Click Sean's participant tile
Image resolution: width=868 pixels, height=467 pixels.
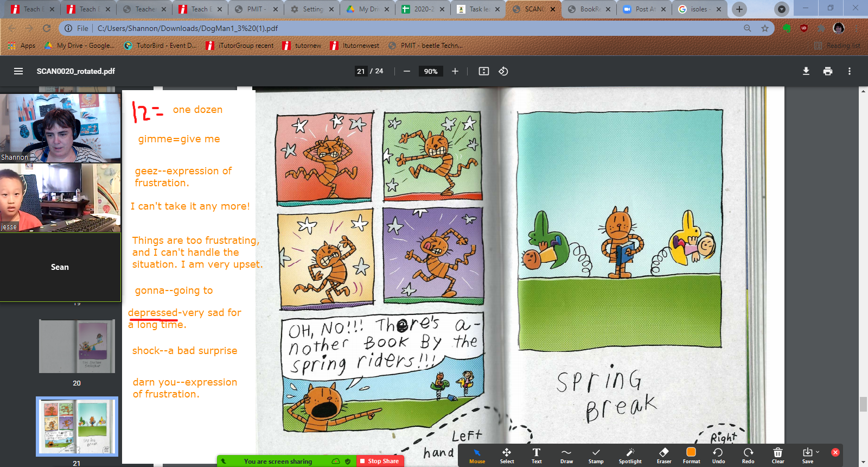pos(60,267)
